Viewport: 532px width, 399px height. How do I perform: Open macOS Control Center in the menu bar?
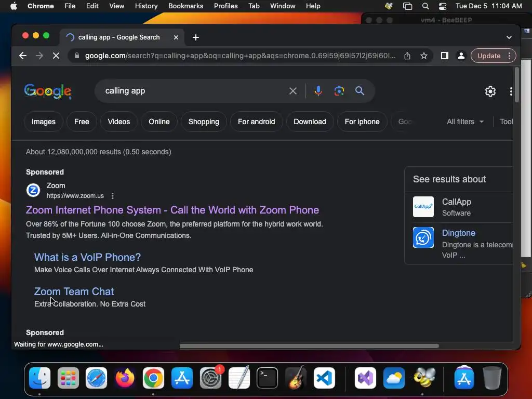tap(443, 6)
